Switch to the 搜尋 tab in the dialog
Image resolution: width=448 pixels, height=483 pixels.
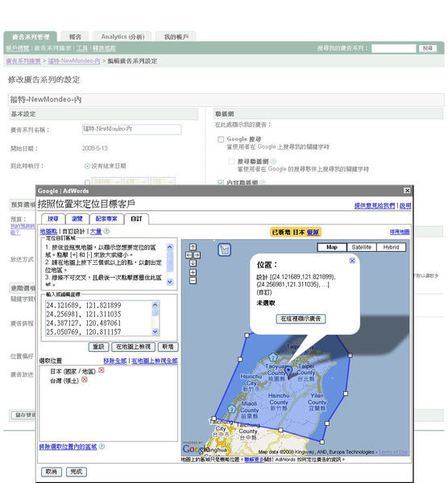point(53,219)
